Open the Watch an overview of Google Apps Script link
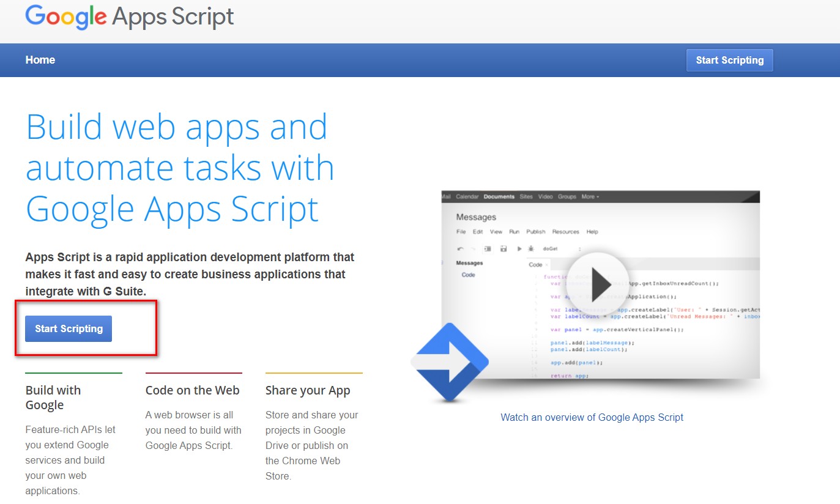This screenshot has width=840, height=504. click(x=592, y=417)
